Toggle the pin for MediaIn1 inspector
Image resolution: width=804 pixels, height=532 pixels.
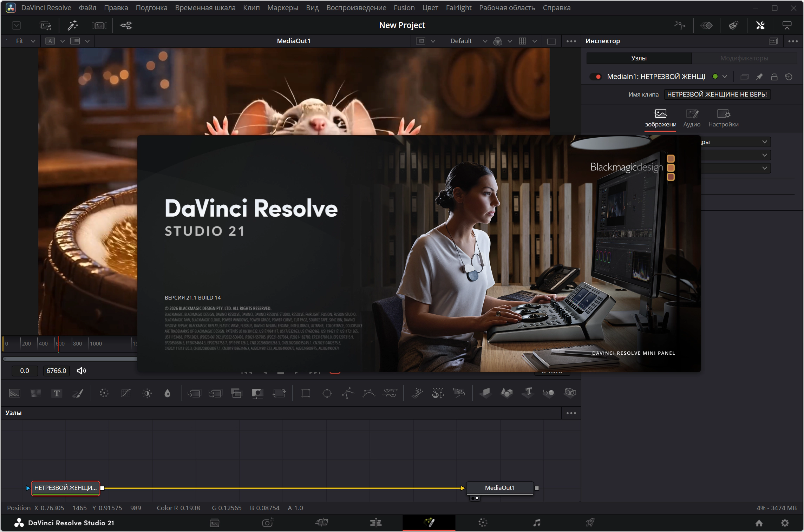(759, 77)
